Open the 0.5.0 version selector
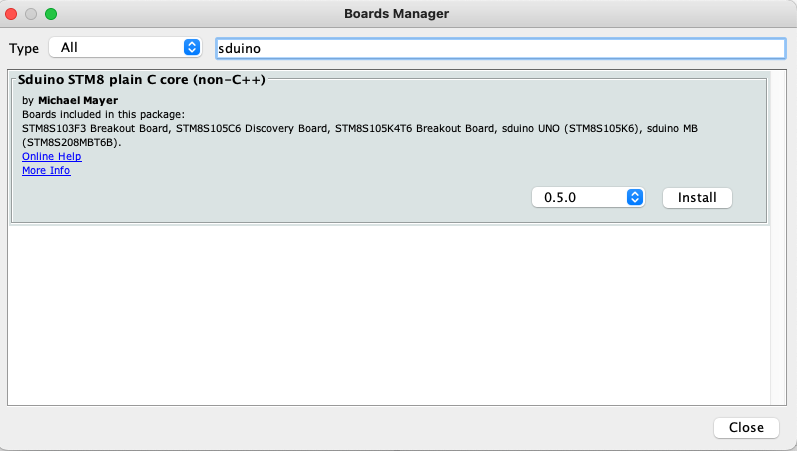Image resolution: width=797 pixels, height=451 pixels. [588, 197]
